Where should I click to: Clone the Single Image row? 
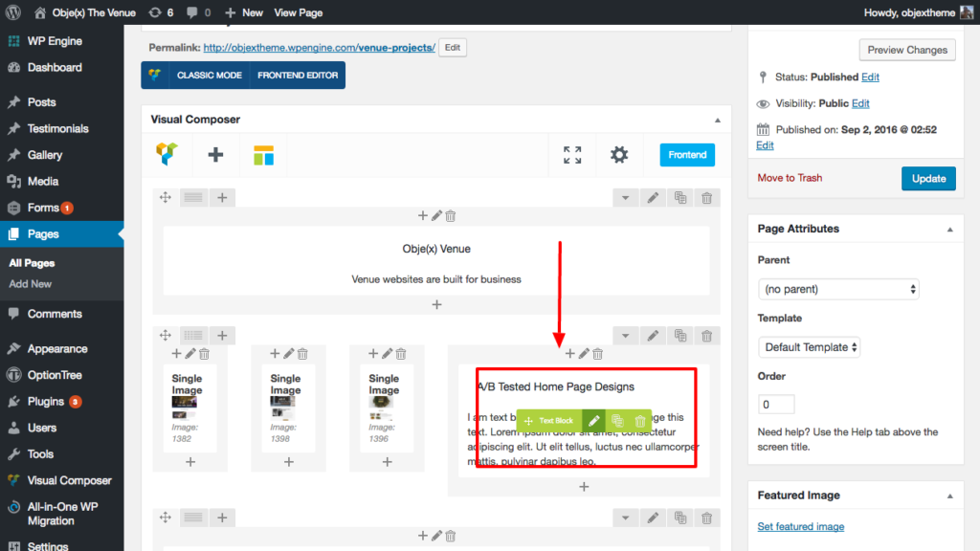680,336
